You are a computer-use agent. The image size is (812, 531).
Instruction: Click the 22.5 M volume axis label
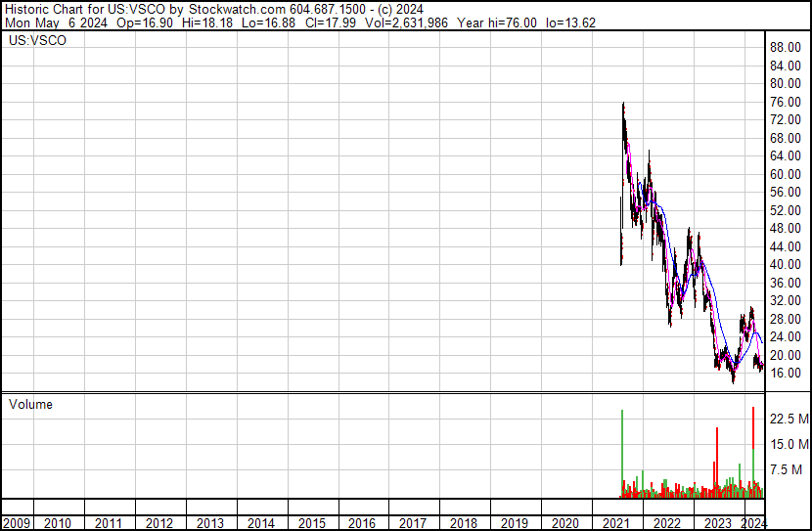pos(789,419)
